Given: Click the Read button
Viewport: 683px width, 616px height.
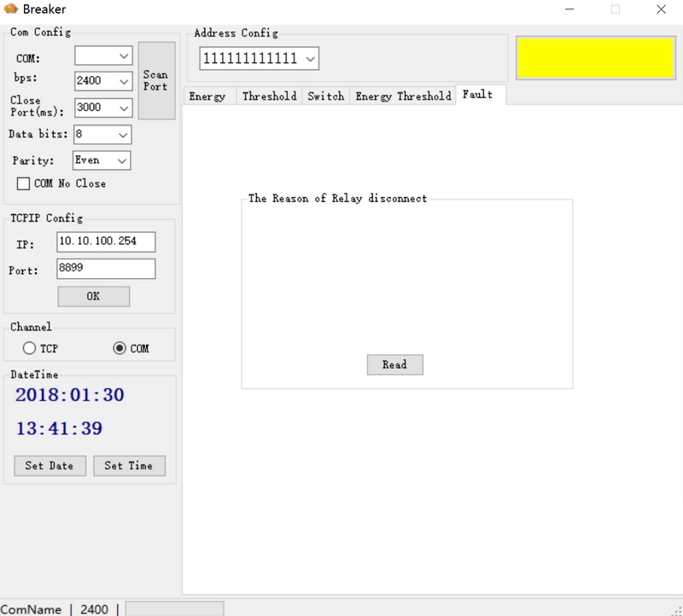Looking at the screenshot, I should click(394, 364).
